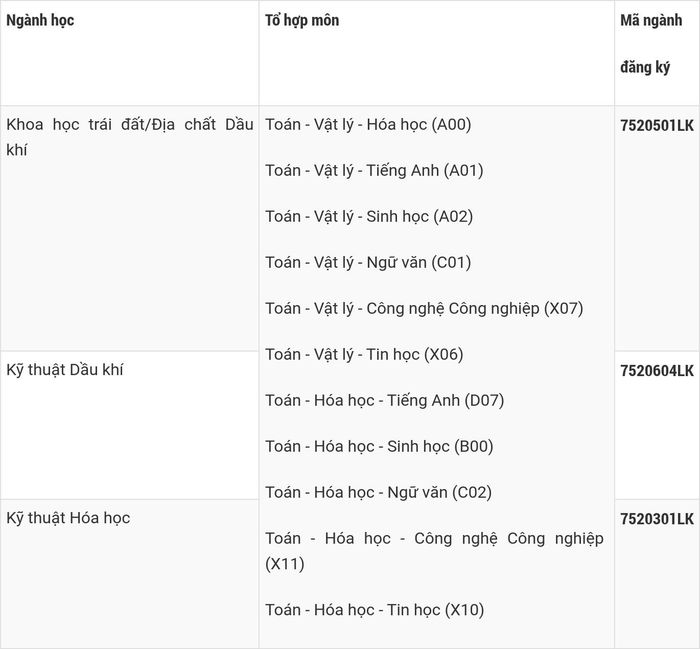
Task: Click the code 7520604LK
Action: [657, 370]
